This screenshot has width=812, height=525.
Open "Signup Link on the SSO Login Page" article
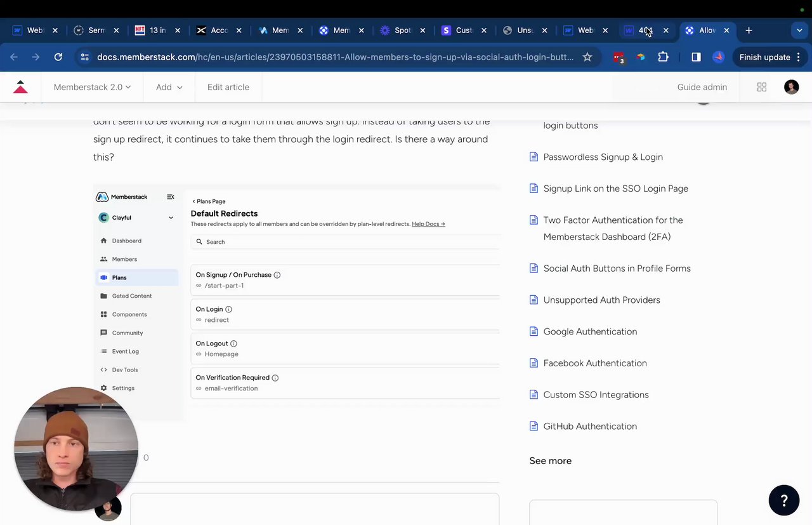point(615,189)
